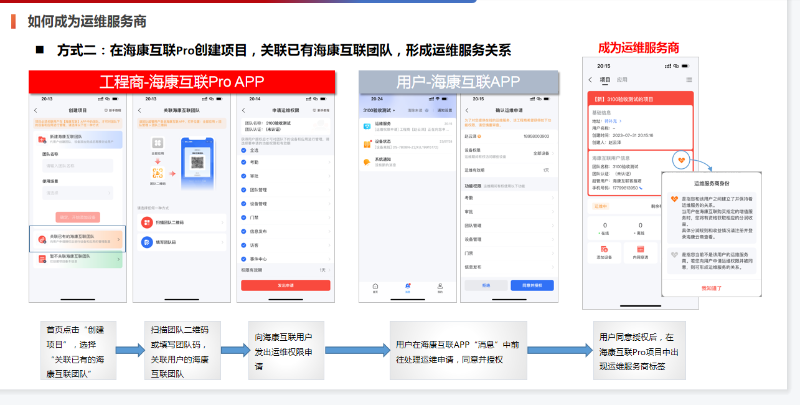The image size is (800, 405).
Task: Expand 信息发布 row in 确认运维申请
Action: (509, 267)
